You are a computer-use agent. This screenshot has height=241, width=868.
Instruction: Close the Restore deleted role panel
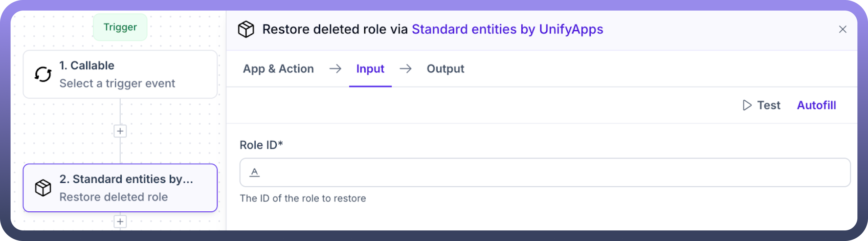(842, 29)
